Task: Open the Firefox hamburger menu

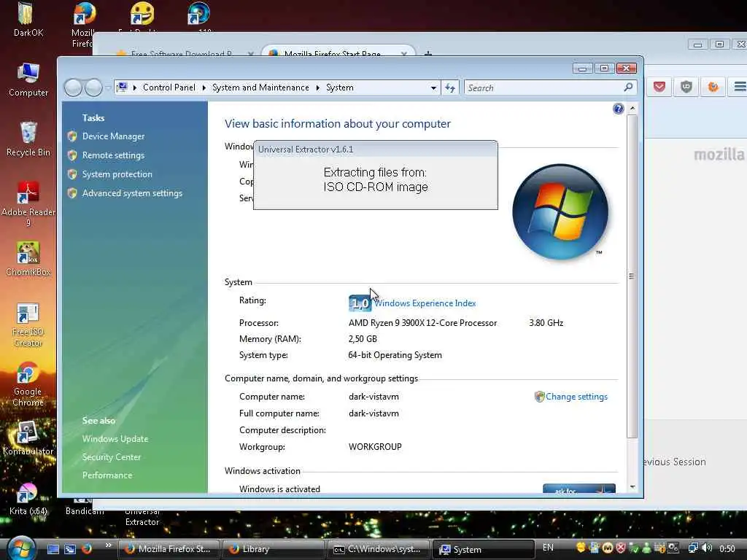Action: click(740, 87)
